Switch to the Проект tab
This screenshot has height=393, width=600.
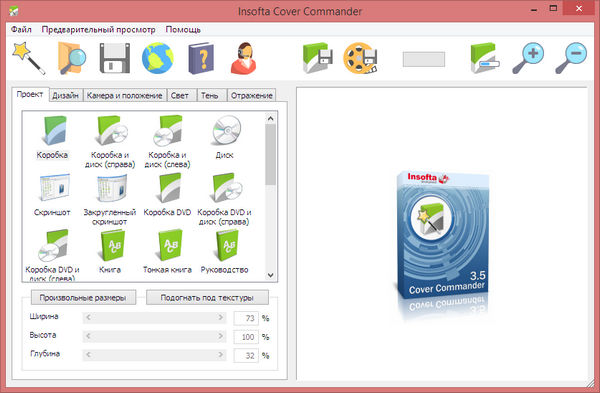[30, 95]
